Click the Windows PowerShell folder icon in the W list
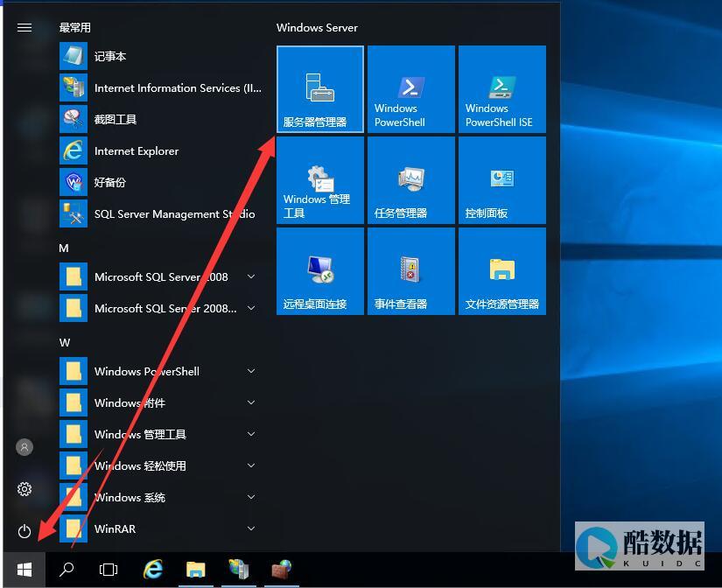This screenshot has height=588, width=722. pos(74,371)
